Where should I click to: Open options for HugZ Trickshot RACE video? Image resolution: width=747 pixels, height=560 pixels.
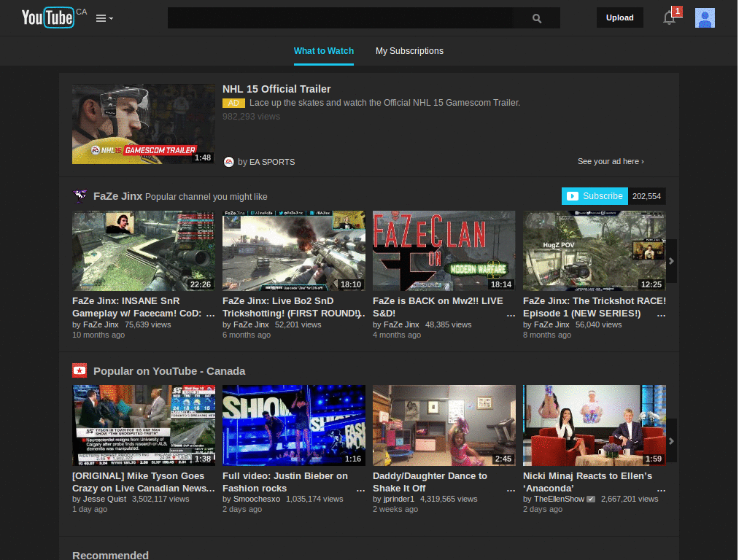click(x=661, y=314)
